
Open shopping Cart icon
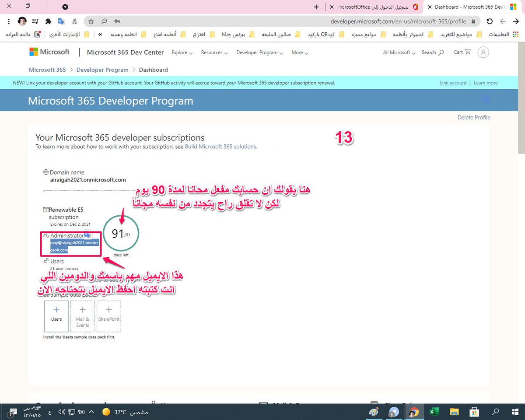(x=462, y=52)
